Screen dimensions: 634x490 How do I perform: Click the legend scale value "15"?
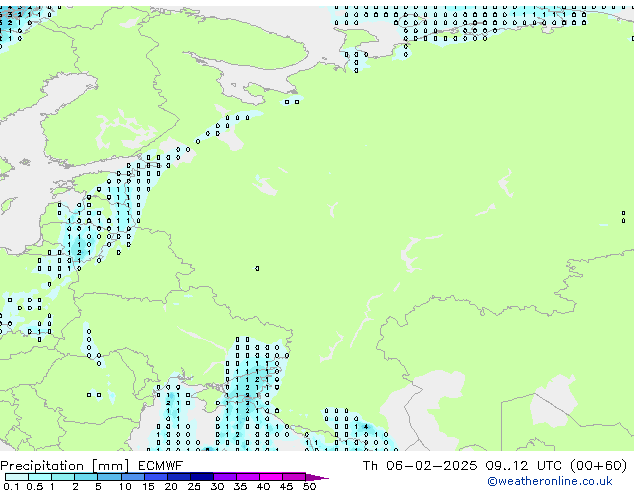pyautogui.click(x=148, y=486)
